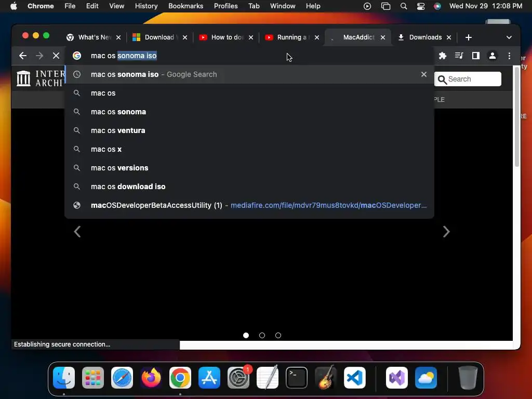
Task: Remove the 'mac os sonoma iso' suggestion
Action: pos(424,74)
